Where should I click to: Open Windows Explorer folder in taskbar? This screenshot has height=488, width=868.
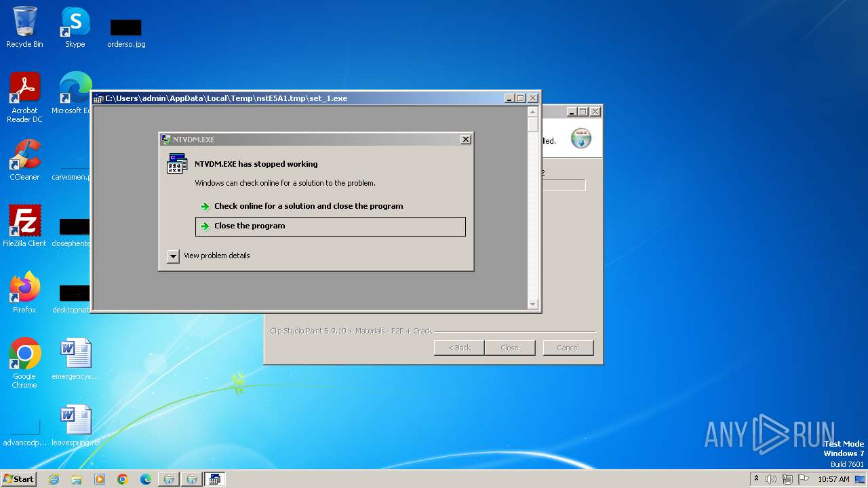coord(77,479)
